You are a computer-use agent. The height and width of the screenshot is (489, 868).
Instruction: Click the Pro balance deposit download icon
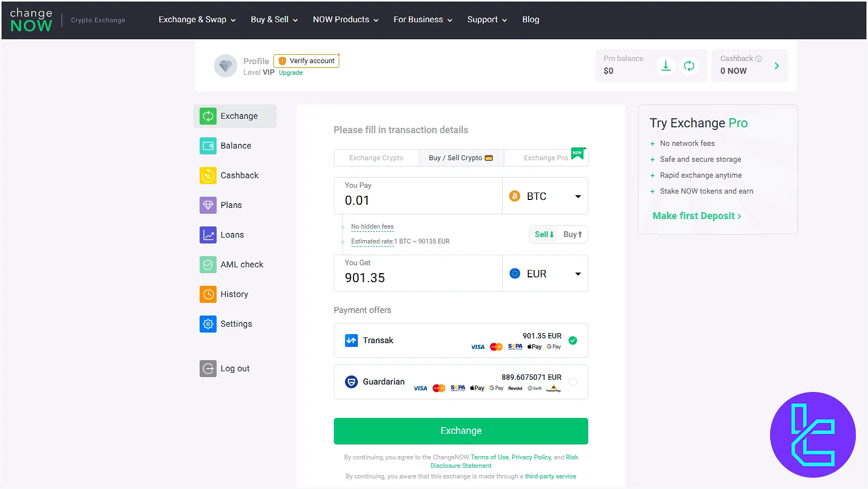pyautogui.click(x=666, y=66)
